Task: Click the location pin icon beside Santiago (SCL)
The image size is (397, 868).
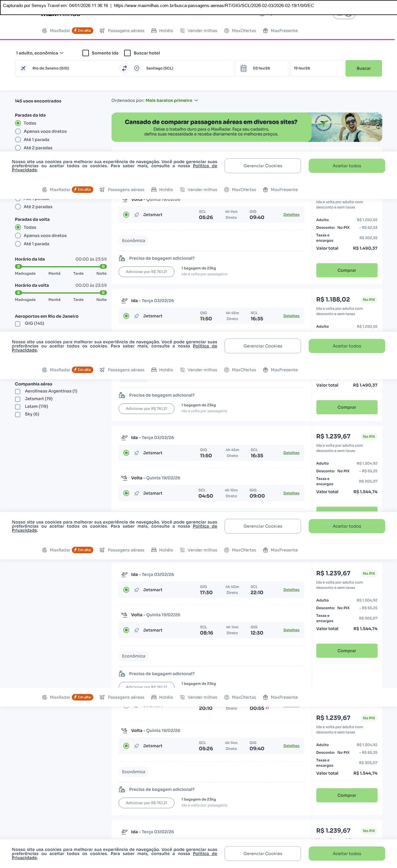Action: point(137,68)
